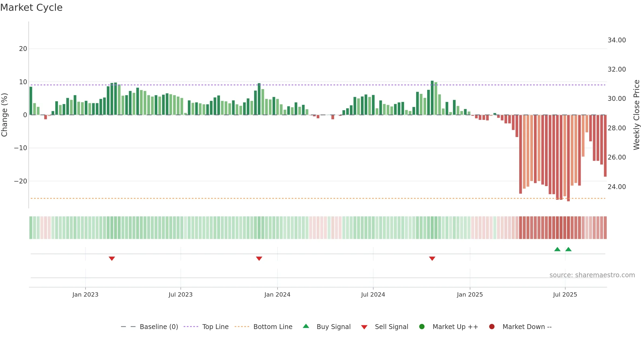
Task: Click the Jul 2024 x-axis label
Action: (x=373, y=294)
